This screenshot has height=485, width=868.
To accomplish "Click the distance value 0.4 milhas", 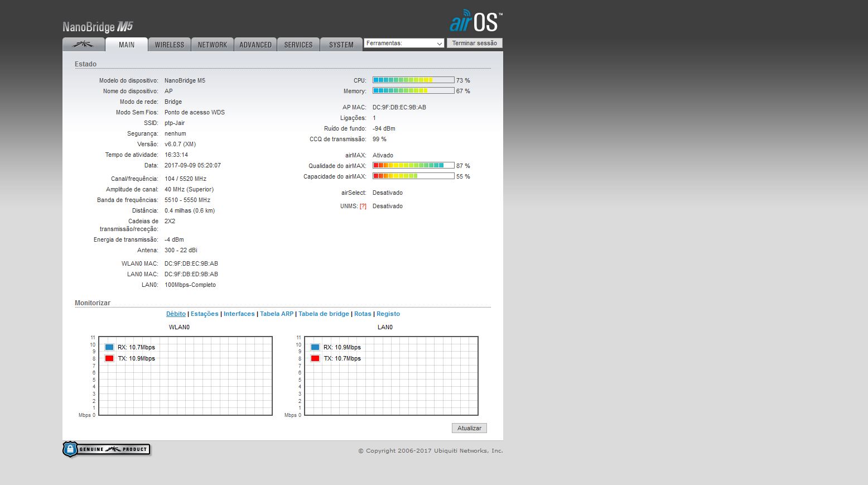I will tap(190, 211).
